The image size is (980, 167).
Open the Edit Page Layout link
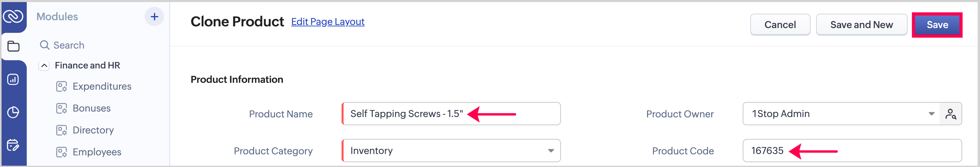(327, 22)
